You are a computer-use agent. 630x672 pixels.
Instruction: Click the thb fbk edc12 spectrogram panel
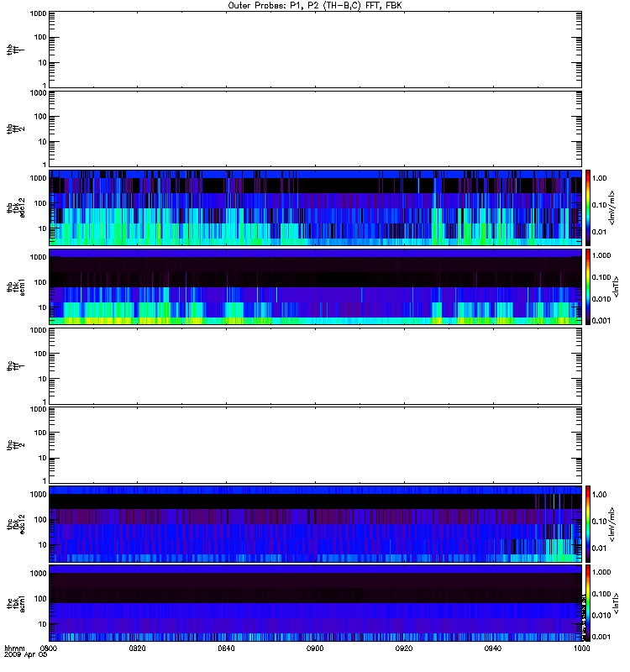click(x=316, y=207)
